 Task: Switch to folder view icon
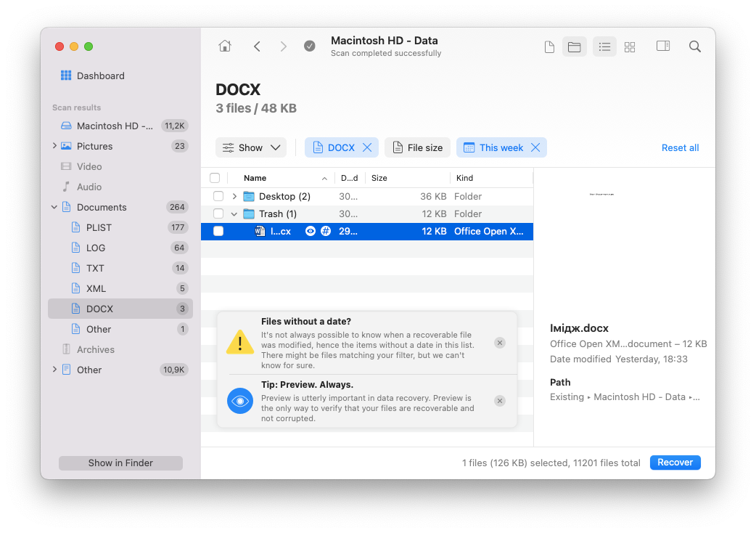click(x=574, y=46)
